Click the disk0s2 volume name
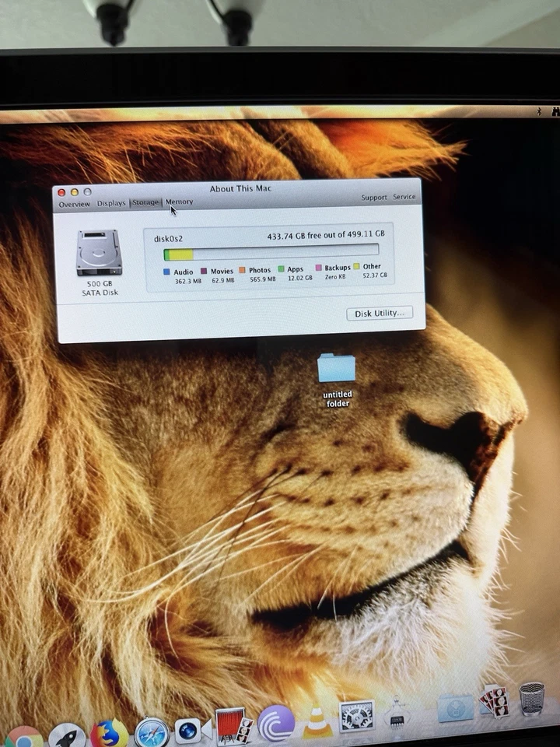The image size is (560, 747). (x=169, y=239)
